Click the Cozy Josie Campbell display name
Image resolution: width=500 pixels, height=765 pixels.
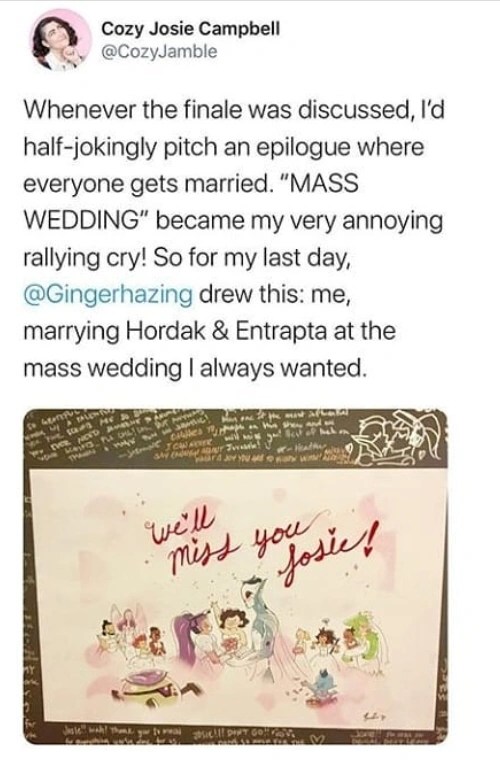tap(191, 29)
